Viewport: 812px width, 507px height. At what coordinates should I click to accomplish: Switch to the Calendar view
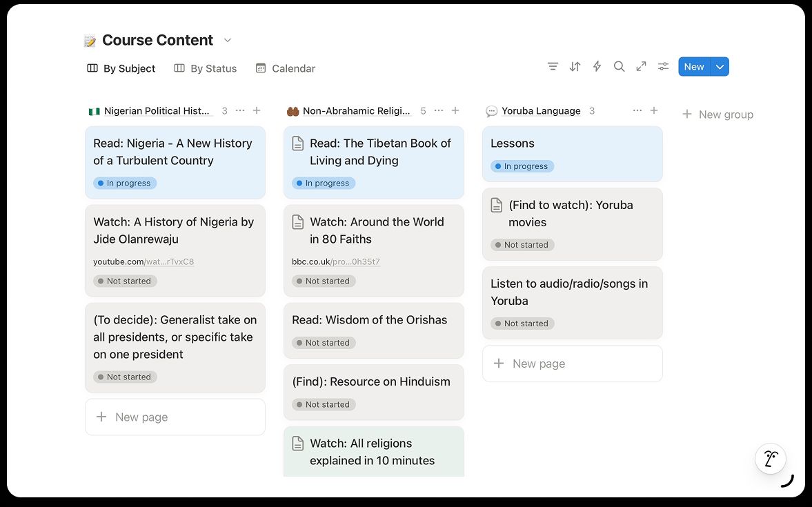(x=285, y=68)
